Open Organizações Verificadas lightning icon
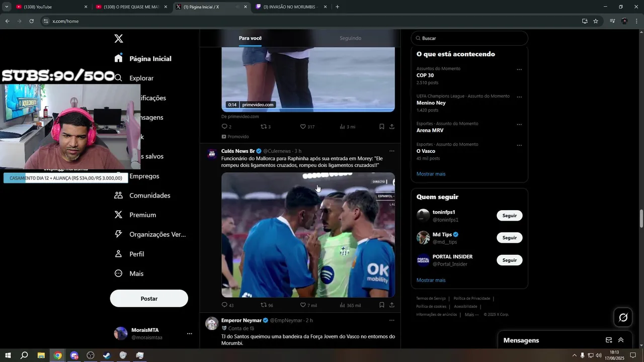The height and width of the screenshot is (362, 644). coord(118,234)
